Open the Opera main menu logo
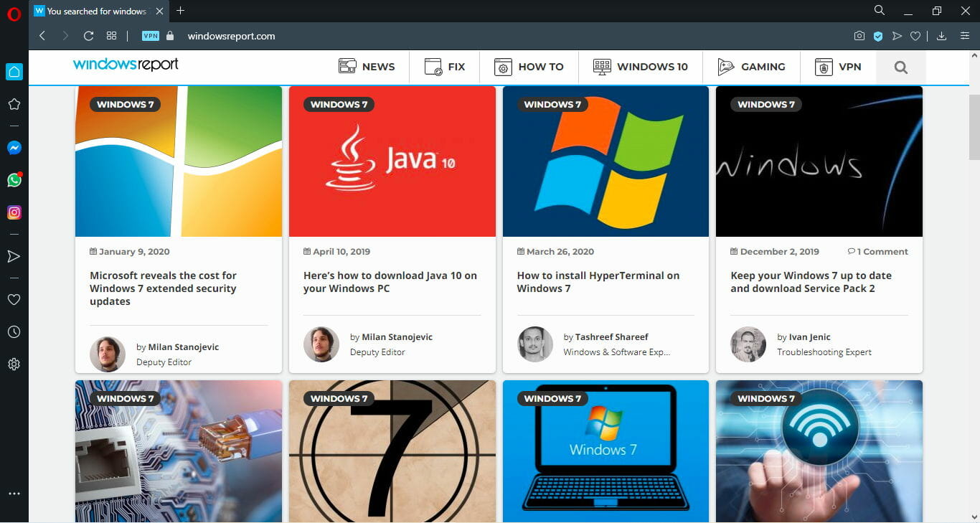 click(14, 14)
